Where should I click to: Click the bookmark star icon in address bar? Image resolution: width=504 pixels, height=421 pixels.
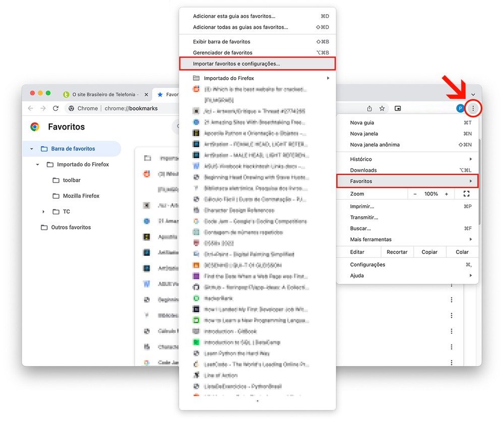click(x=382, y=108)
